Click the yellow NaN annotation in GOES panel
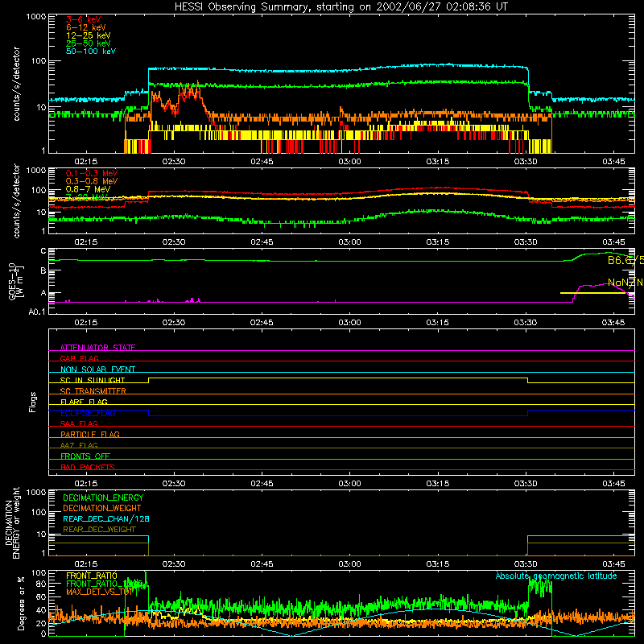 pyautogui.click(x=625, y=283)
